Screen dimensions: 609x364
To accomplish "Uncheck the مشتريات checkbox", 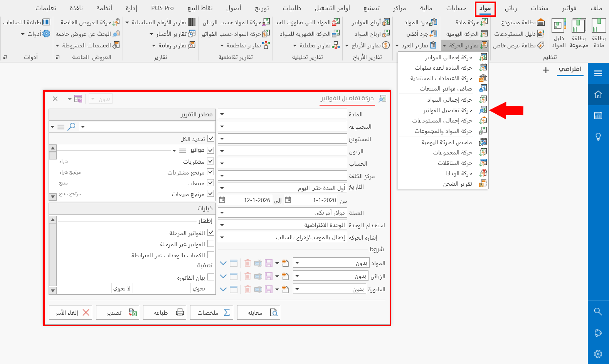I will click(x=210, y=161).
